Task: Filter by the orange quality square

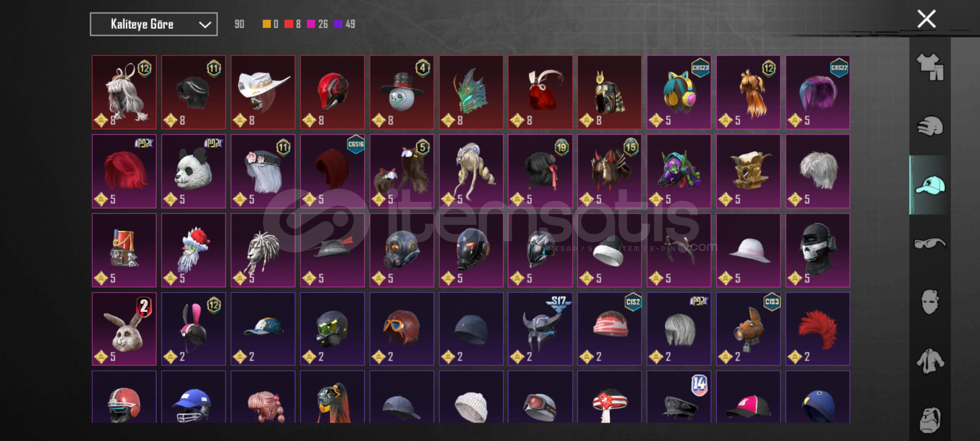Action: point(266,24)
